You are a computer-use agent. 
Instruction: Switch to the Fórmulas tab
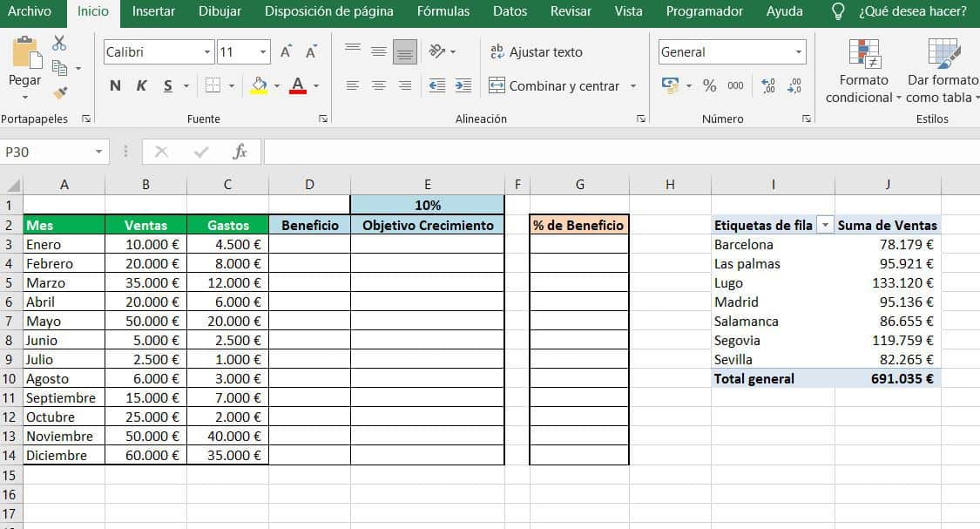click(x=443, y=11)
